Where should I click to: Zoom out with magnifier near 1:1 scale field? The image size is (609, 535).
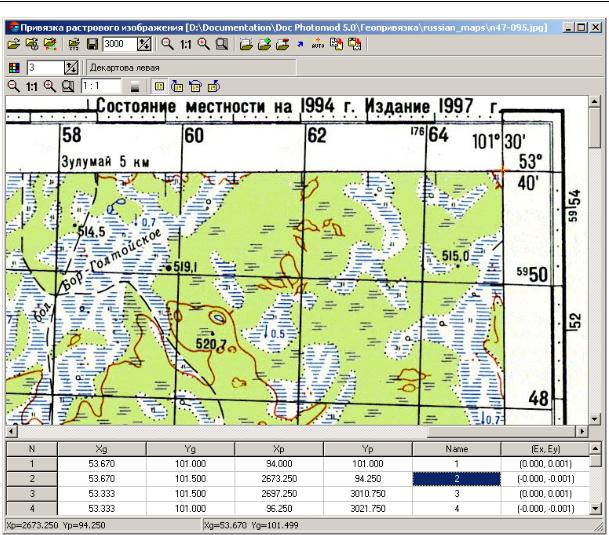(14, 86)
